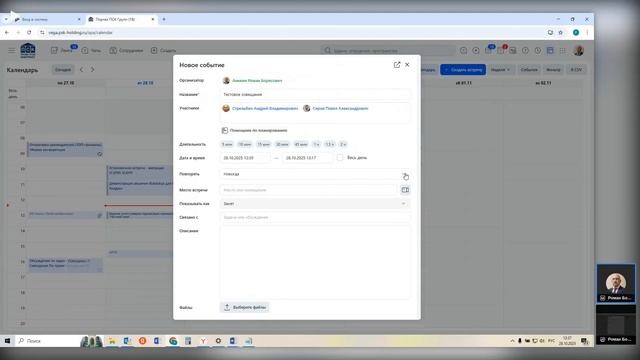Open Yandex browser in taskbar
The image size is (640, 360).
tap(203, 340)
